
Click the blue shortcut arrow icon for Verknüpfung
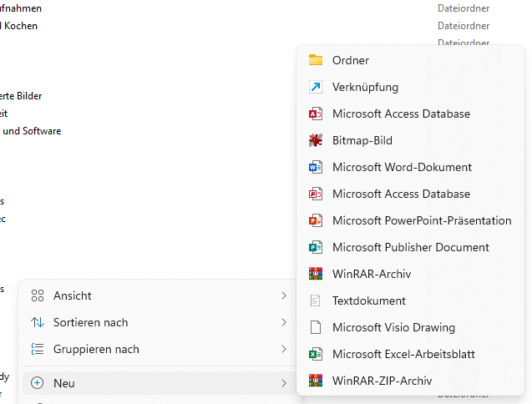click(x=315, y=87)
